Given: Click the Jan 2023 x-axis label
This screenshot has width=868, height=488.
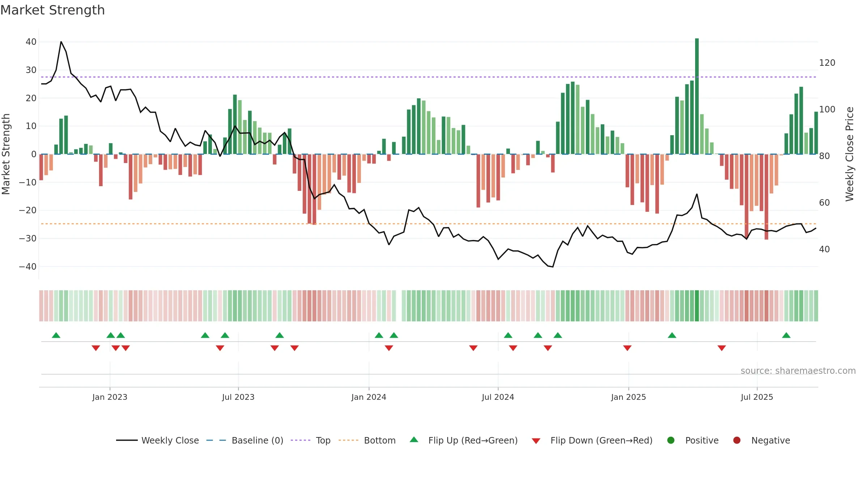Looking at the screenshot, I should pyautogui.click(x=110, y=397).
